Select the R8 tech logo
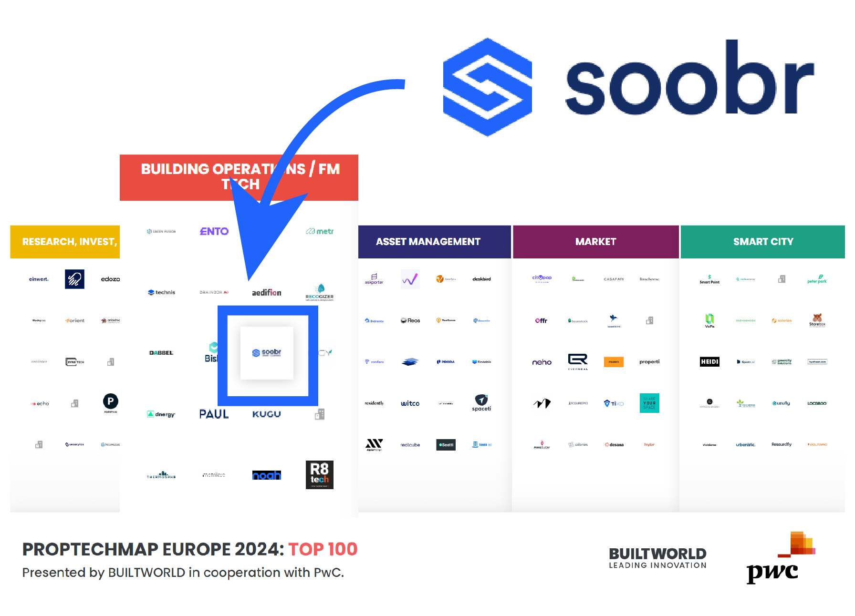Image resolution: width=855 pixels, height=616 pixels. click(x=319, y=475)
